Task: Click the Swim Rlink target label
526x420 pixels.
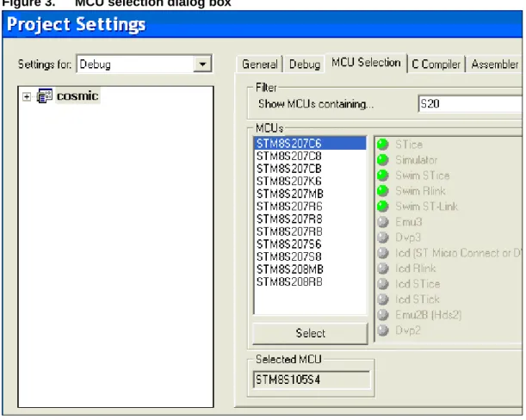Action: point(420,191)
